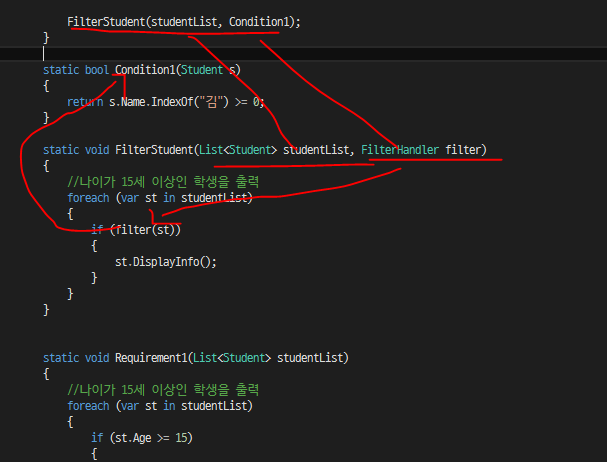Click the var keyword in FilterStudent's foreach
This screenshot has width=607, height=462.
point(130,198)
